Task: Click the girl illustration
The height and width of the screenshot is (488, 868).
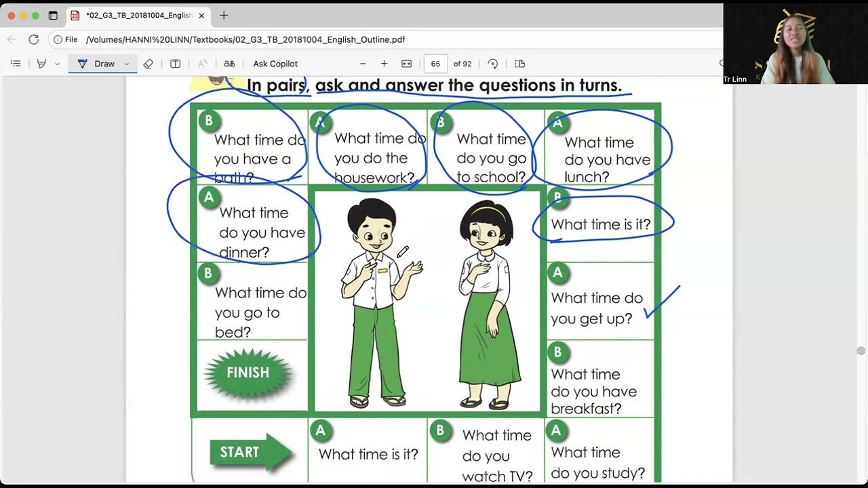Action: tap(490, 305)
